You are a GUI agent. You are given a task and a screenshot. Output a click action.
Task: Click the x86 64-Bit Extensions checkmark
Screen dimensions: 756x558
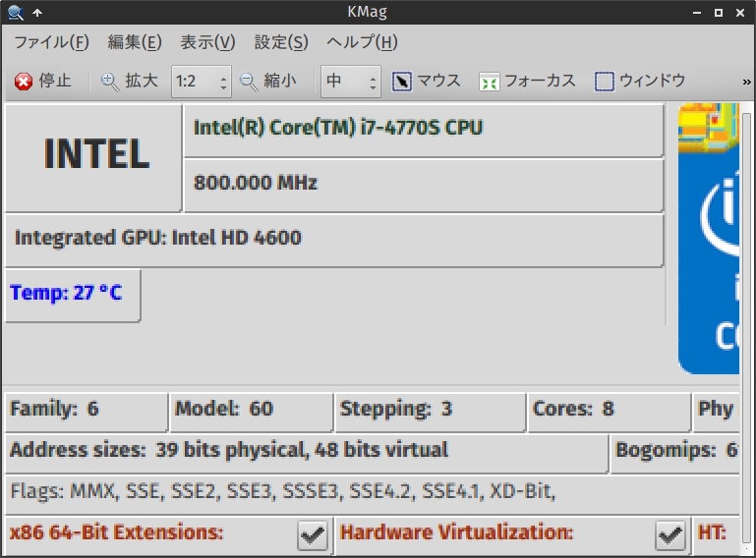coord(313,534)
